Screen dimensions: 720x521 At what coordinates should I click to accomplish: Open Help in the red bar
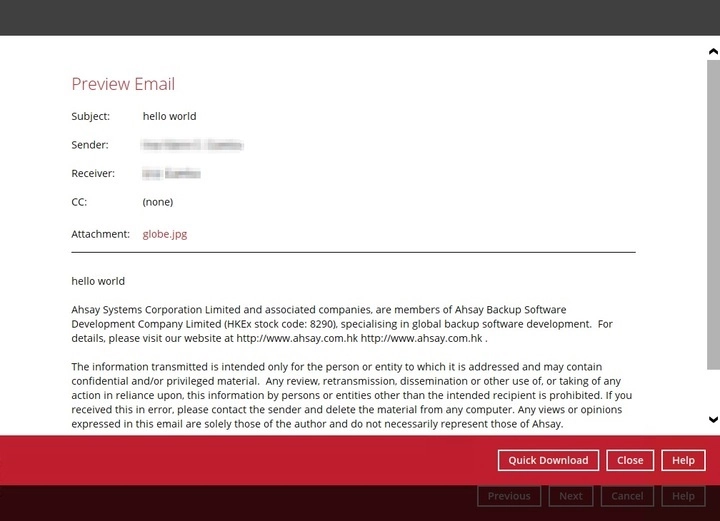(x=683, y=460)
